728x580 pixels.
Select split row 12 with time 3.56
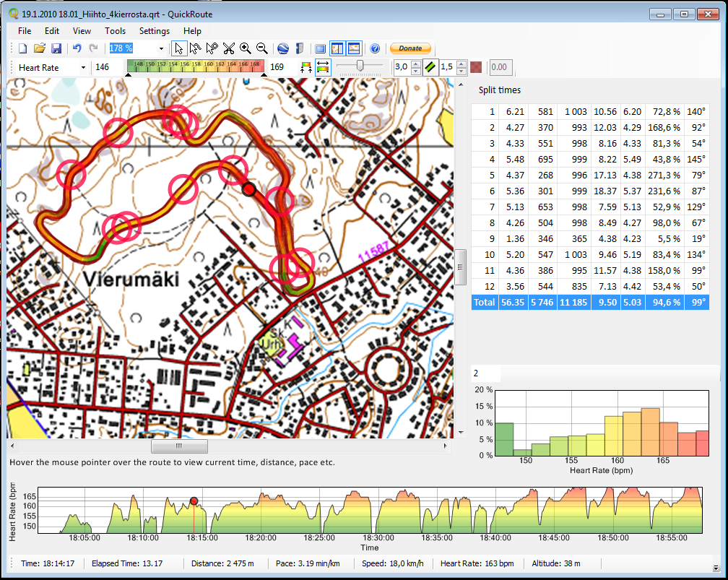point(590,287)
